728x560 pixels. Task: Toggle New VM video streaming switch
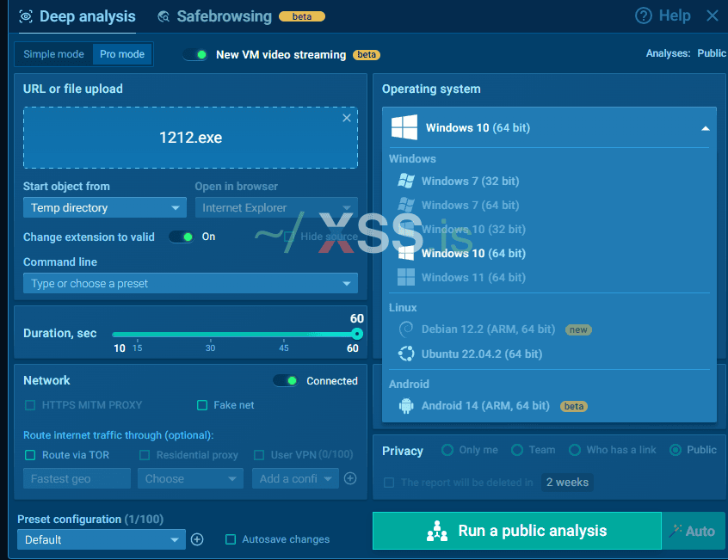[x=195, y=55]
